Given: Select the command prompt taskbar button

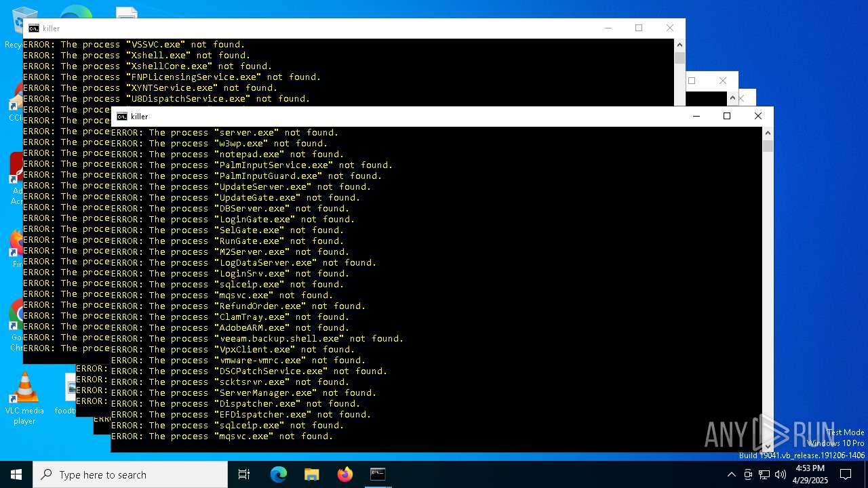Looking at the screenshot, I should coord(378,474).
